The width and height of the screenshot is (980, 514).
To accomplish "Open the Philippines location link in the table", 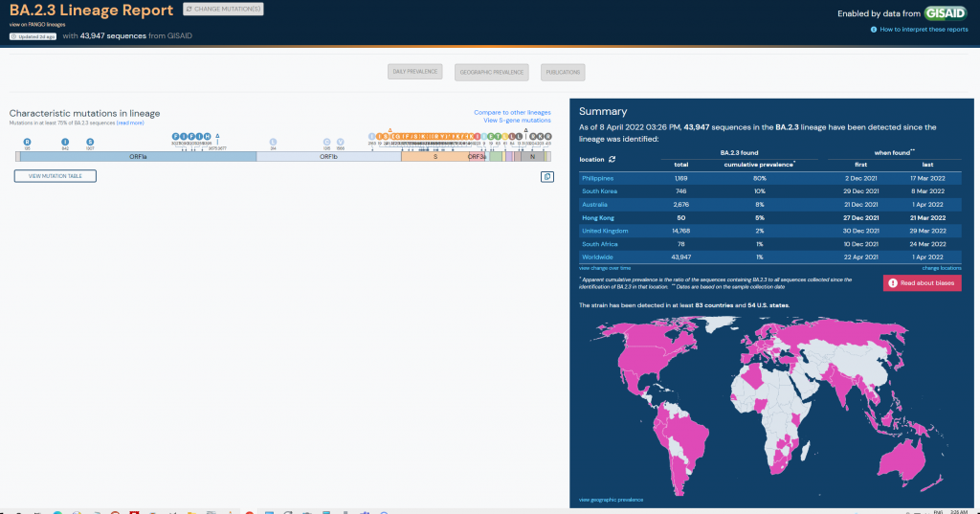I will tap(598, 178).
